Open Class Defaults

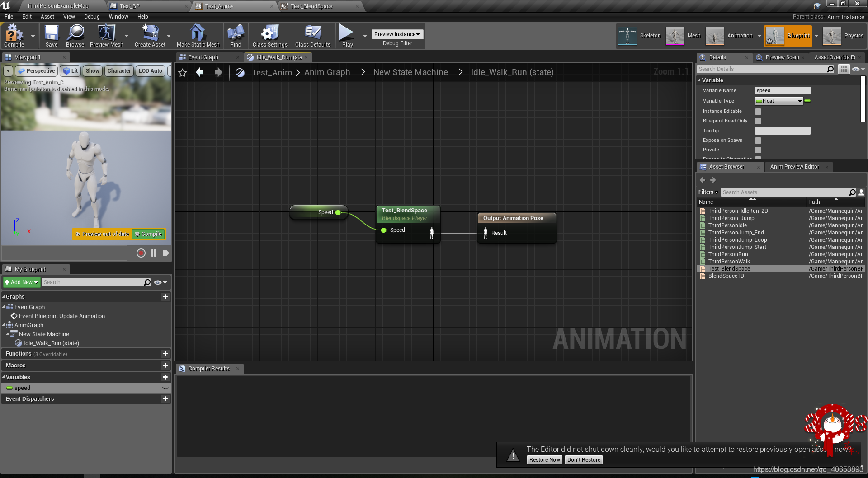[x=312, y=35]
